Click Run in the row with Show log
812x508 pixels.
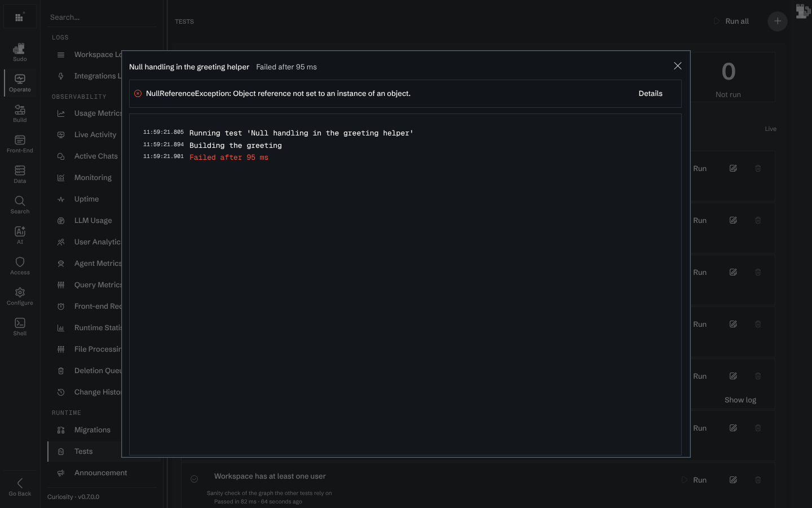[699, 376]
